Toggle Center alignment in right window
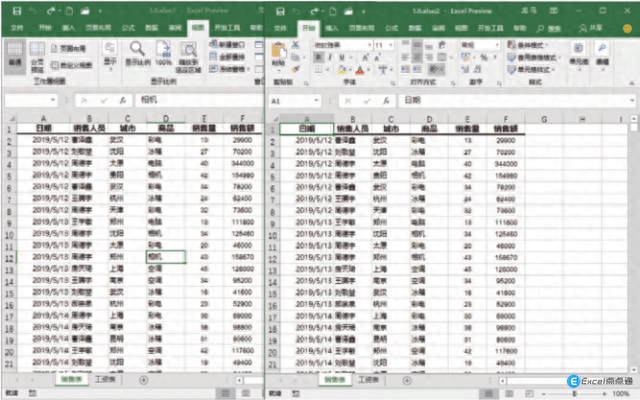The height and width of the screenshot is (400, 640). (x=417, y=58)
